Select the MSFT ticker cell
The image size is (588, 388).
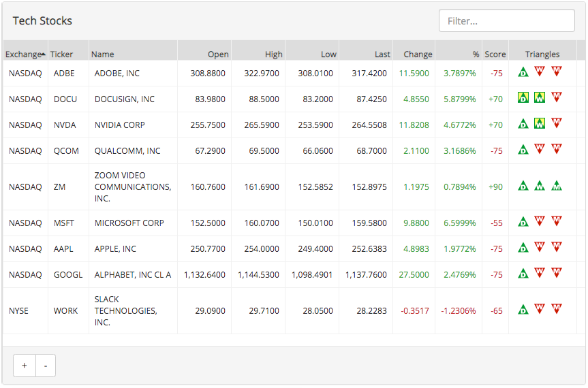(68, 223)
